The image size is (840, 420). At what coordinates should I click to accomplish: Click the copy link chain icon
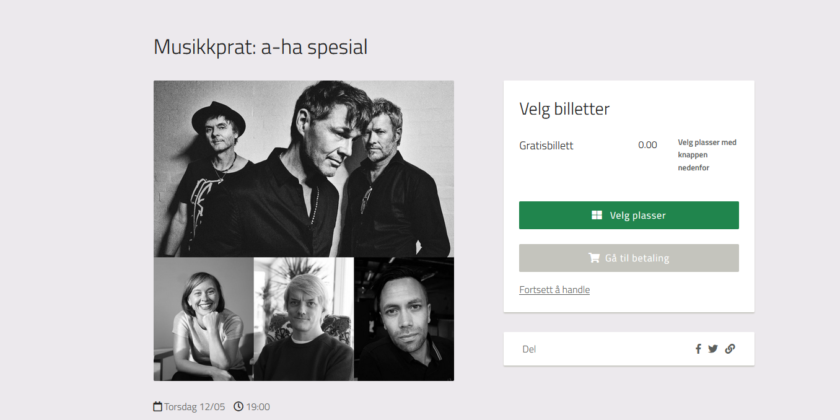tap(730, 349)
